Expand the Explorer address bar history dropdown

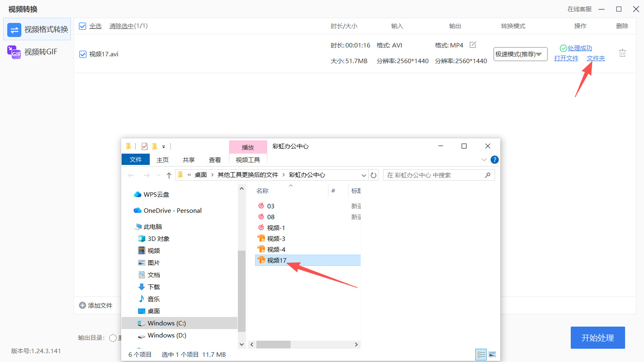[x=363, y=175]
